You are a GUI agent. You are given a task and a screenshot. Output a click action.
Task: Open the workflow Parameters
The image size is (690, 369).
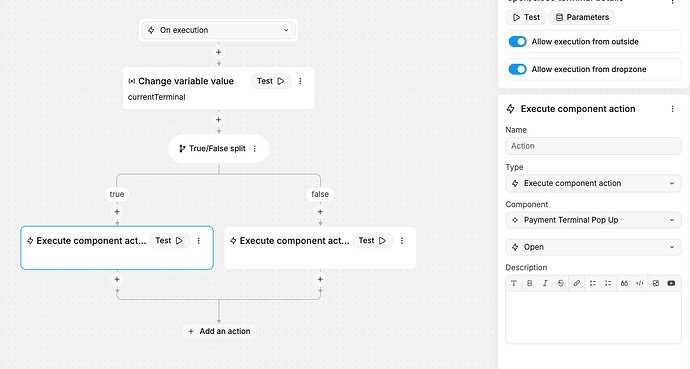coord(582,17)
